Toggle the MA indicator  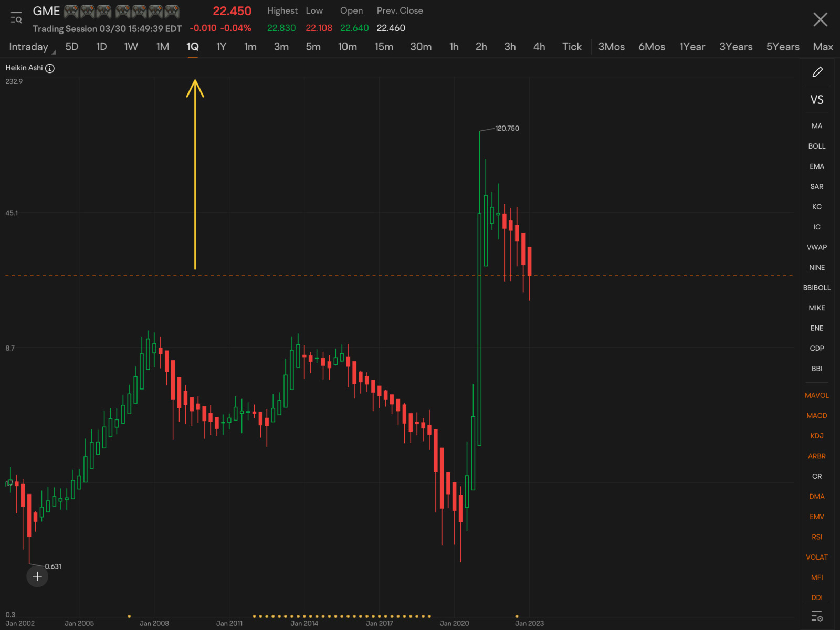[x=817, y=126]
